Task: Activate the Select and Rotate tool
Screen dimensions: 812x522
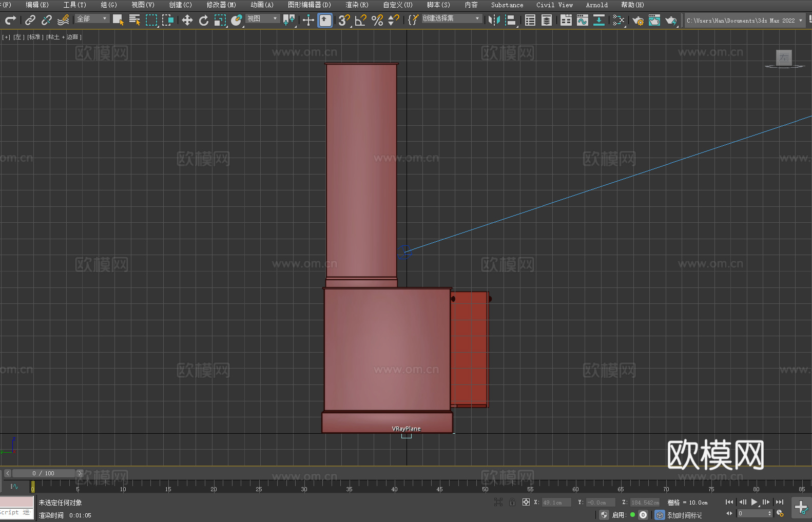Action: coord(204,20)
